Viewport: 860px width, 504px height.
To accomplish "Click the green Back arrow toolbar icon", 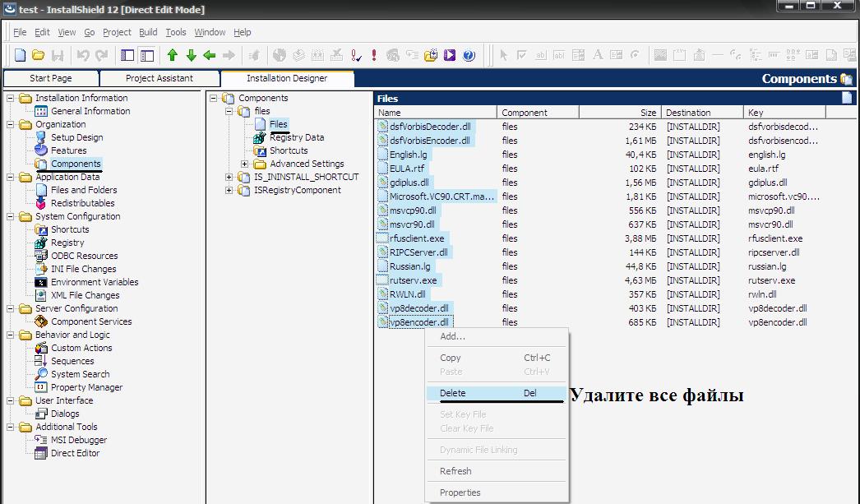I will [210, 55].
